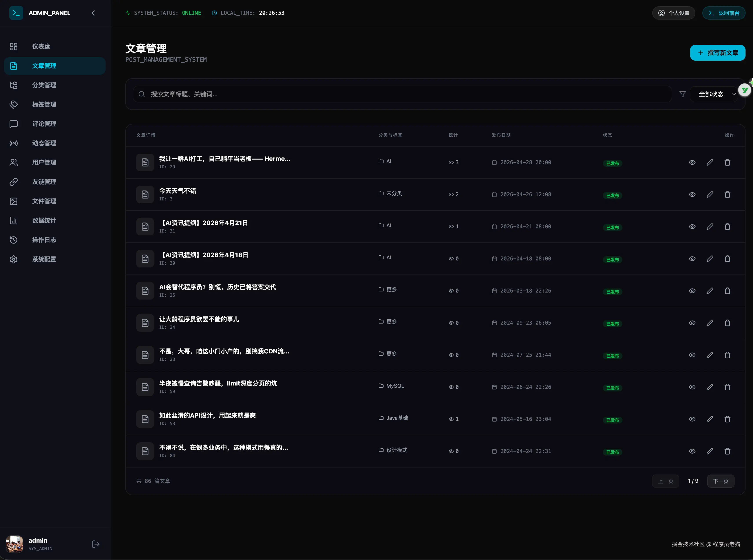This screenshot has width=753, height=560.
Task: Click the 已发布 status badge for ID 3
Action: tap(612, 196)
